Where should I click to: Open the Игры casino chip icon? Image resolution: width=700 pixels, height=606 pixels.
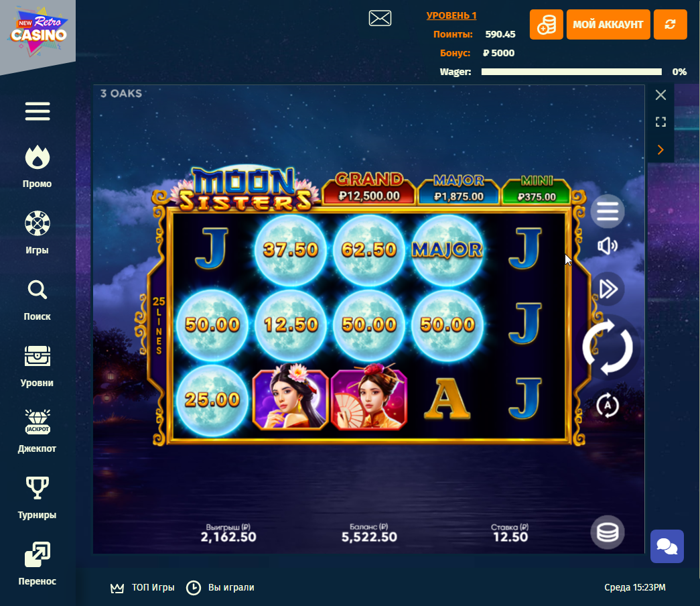click(x=37, y=223)
